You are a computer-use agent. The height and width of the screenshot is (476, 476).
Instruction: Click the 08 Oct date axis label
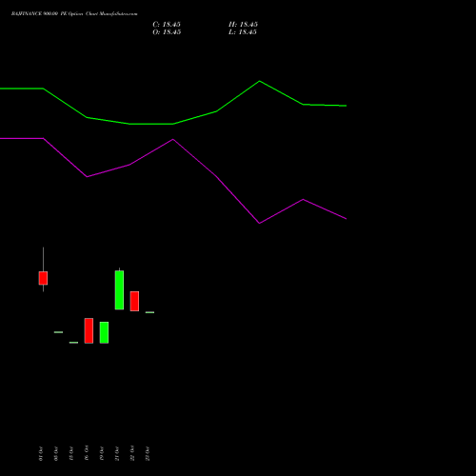(x=56, y=453)
